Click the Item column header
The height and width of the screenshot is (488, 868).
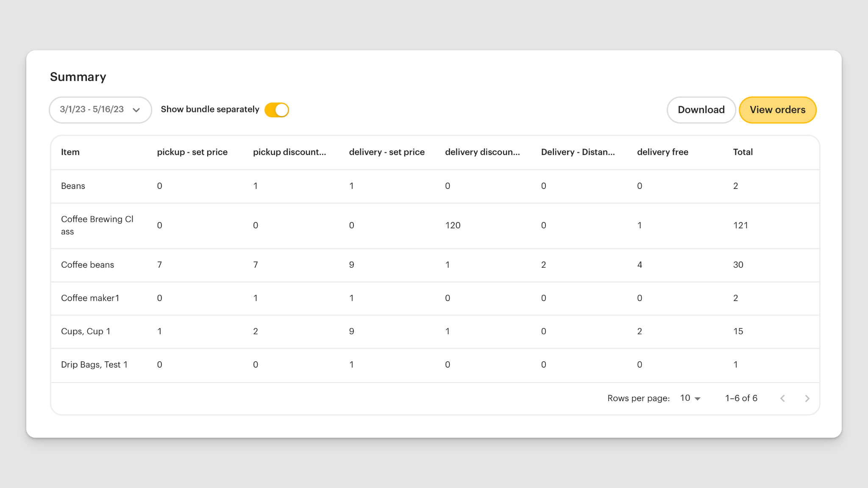tap(70, 152)
